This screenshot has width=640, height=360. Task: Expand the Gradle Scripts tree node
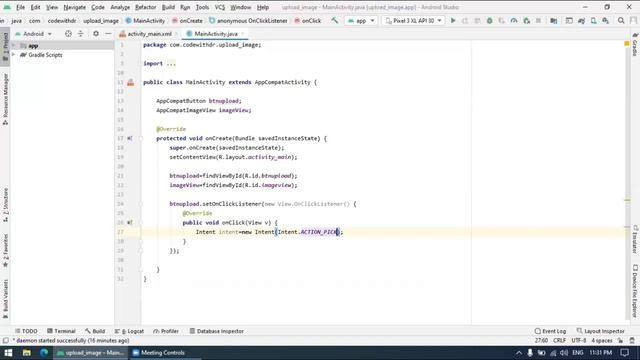(13, 55)
